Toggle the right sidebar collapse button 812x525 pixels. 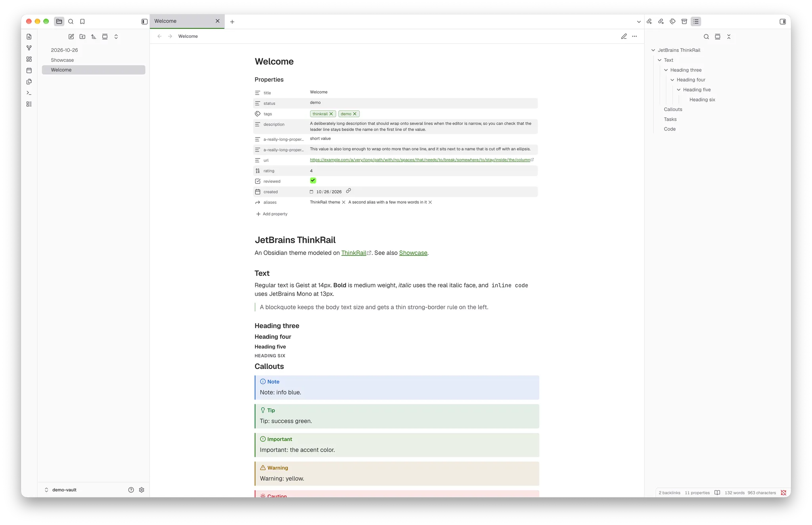point(783,21)
